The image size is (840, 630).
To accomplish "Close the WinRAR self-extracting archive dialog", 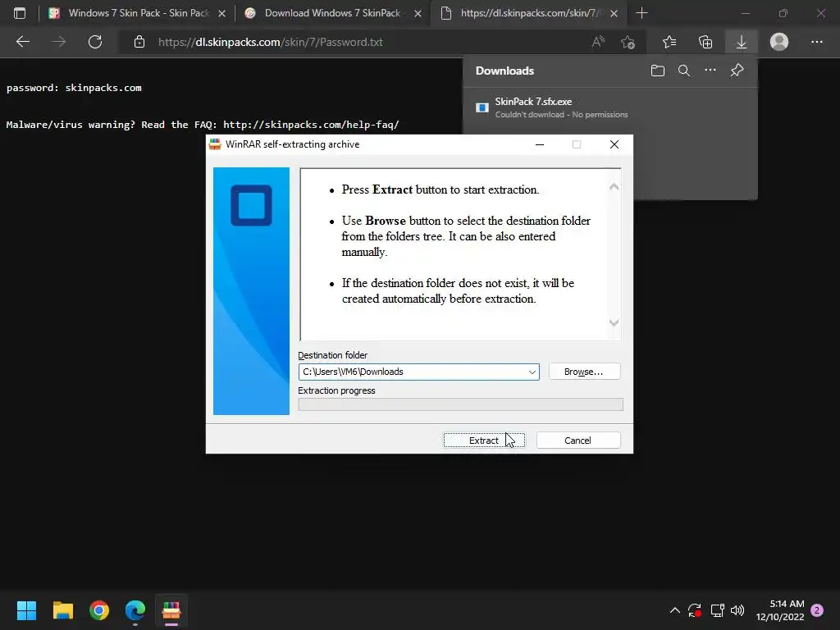I will (x=614, y=144).
